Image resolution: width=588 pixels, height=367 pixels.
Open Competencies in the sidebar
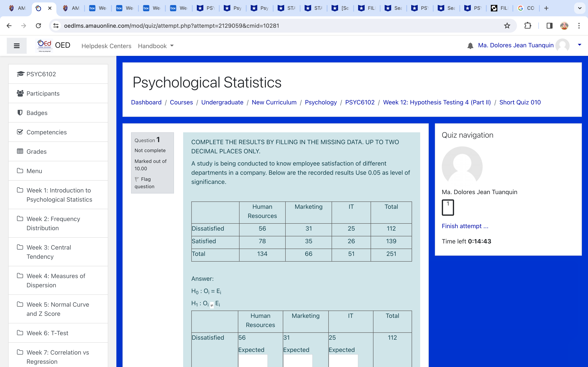click(46, 132)
